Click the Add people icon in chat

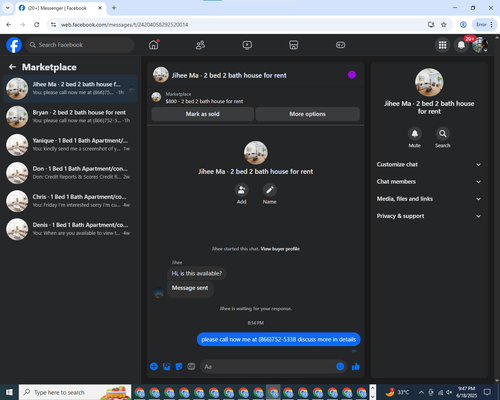tap(242, 190)
